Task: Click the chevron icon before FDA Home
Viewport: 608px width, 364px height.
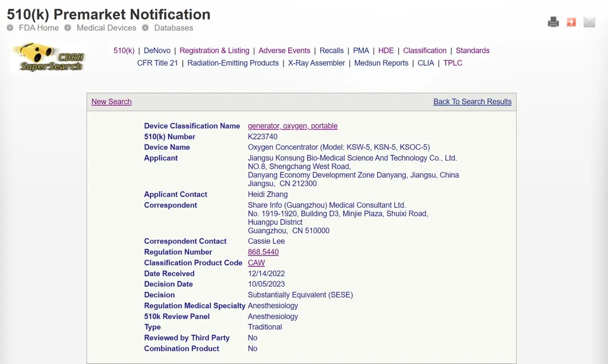Action: tap(9, 28)
